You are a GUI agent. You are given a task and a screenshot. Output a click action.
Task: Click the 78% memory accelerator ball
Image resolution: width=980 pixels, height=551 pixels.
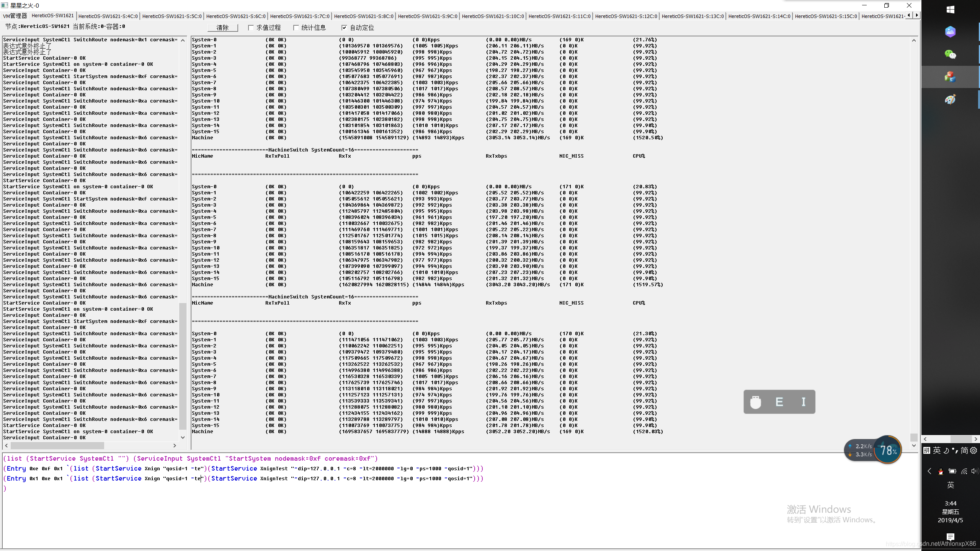click(888, 450)
